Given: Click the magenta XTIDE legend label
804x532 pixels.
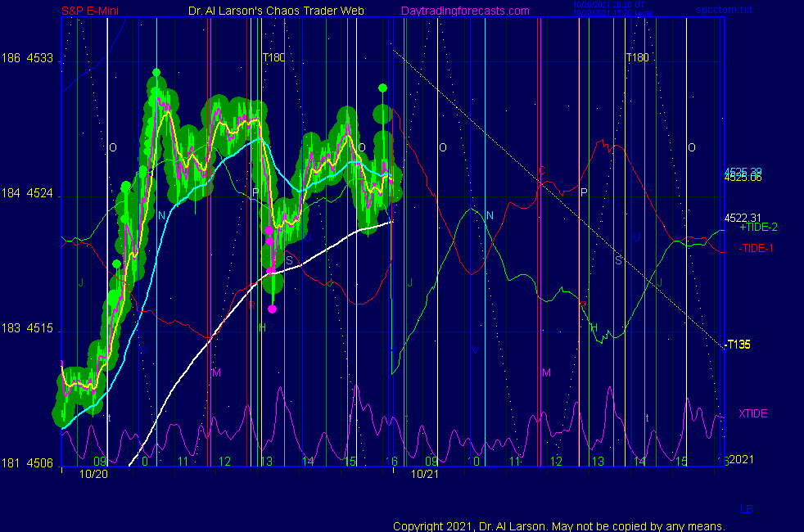Looking at the screenshot, I should (752, 413).
